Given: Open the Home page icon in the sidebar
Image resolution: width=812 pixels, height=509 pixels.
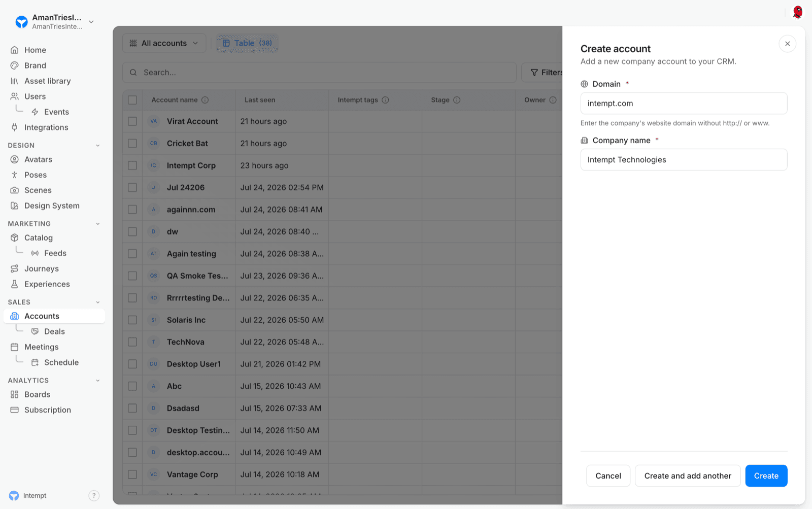Looking at the screenshot, I should click(15, 50).
